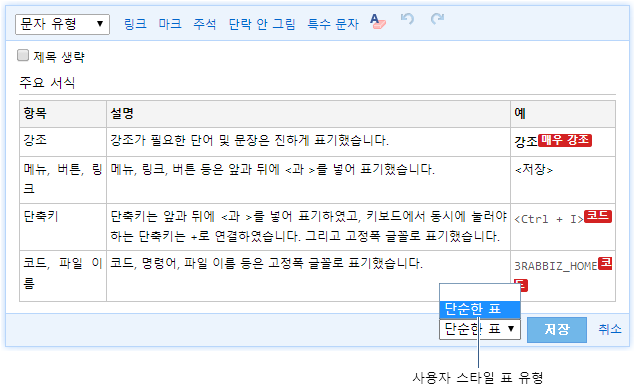Toggle the 제목 생략 checkbox
The height and width of the screenshot is (388, 635).
point(23,55)
